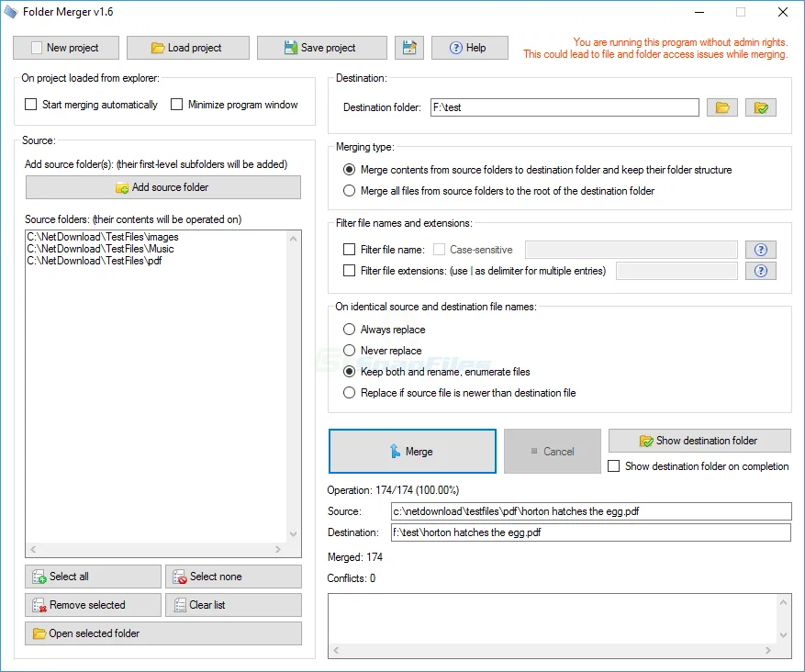This screenshot has height=672, width=805.
Task: Load project from file
Action: [x=188, y=48]
